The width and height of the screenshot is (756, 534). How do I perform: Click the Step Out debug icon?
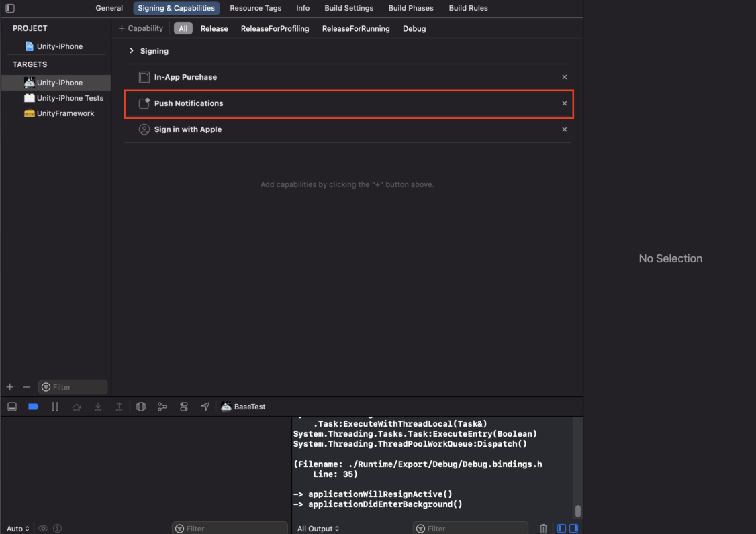point(119,407)
